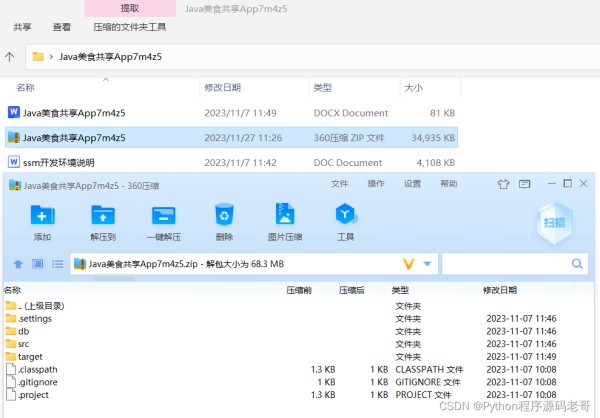Image resolution: width=600 pixels, height=418 pixels.
Task: Switch to list view in 360压缩
Action: [57, 264]
